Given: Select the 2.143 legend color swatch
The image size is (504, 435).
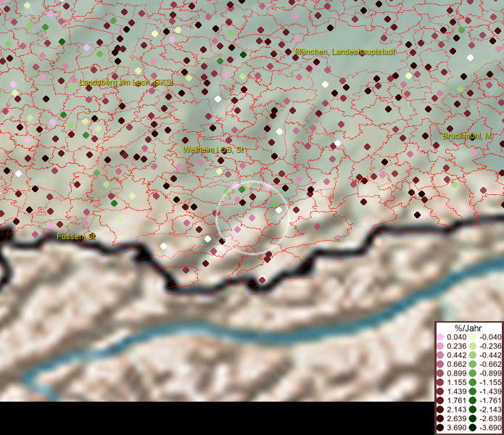Looking at the screenshot, I should pyautogui.click(x=440, y=410).
